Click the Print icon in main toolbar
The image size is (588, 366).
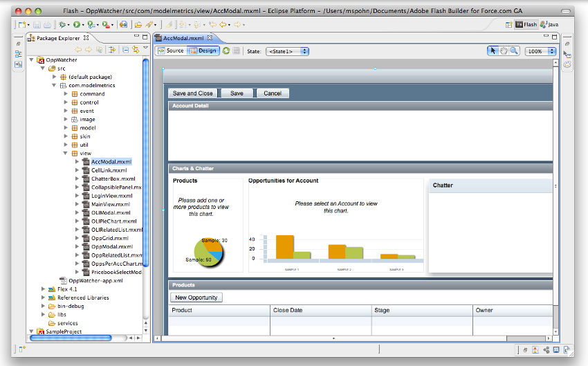coord(47,25)
